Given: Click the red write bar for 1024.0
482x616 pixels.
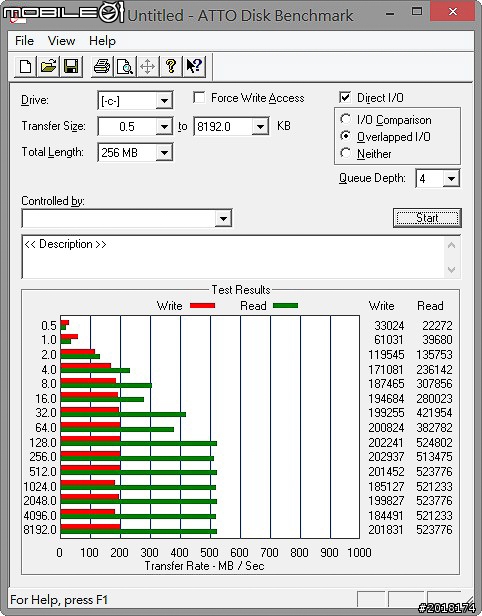Looking at the screenshot, I should [x=88, y=483].
